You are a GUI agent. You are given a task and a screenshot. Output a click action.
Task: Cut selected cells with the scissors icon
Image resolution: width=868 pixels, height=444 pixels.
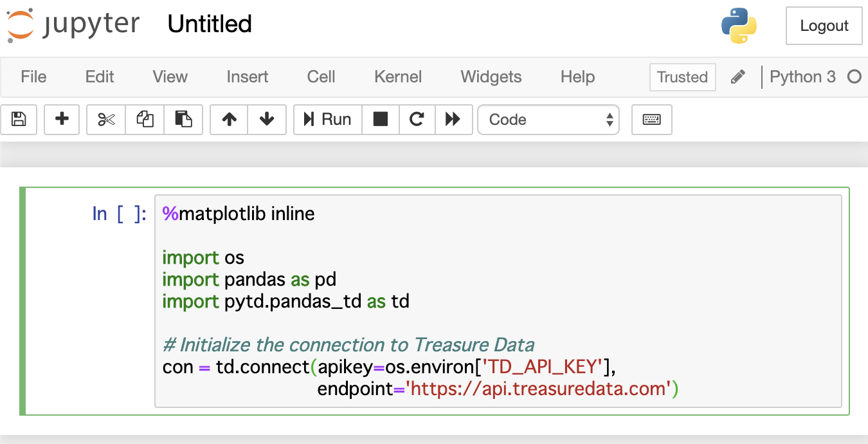(x=106, y=120)
